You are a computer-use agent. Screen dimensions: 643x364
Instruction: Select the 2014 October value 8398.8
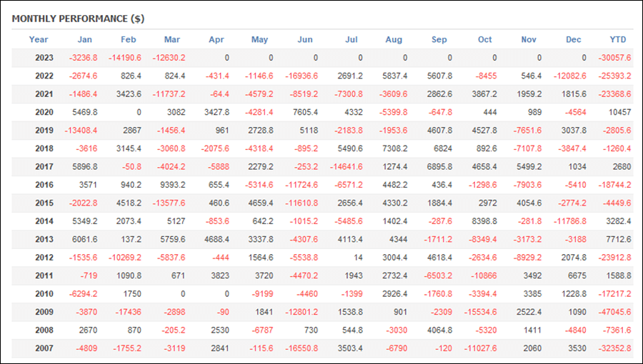(x=484, y=221)
